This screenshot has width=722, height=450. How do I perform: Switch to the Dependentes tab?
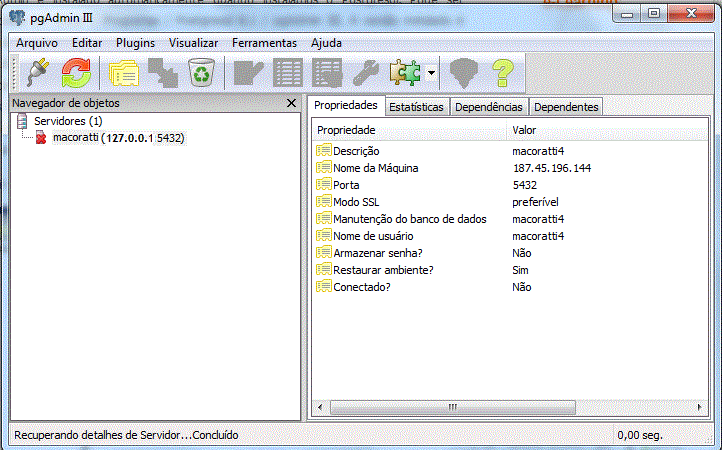click(x=566, y=107)
